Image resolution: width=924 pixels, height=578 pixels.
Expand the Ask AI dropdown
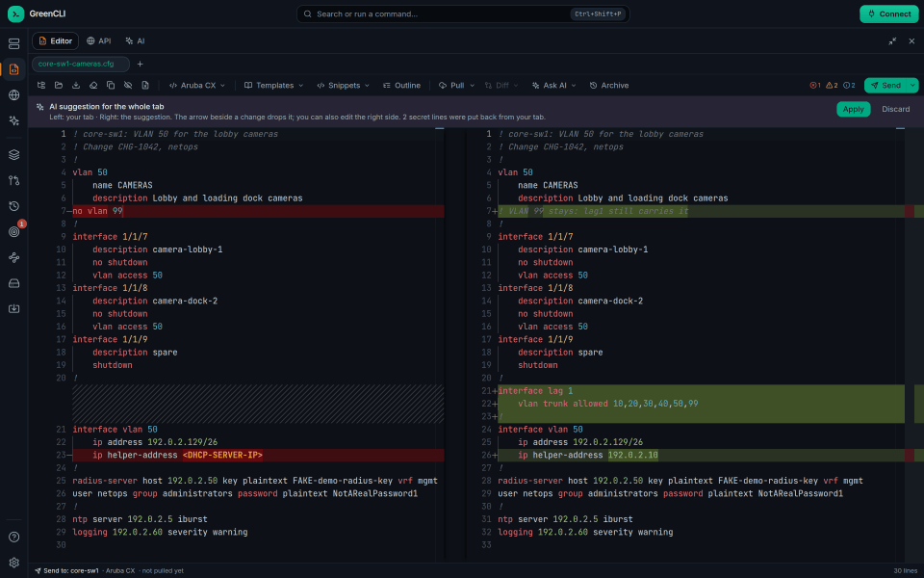pos(554,86)
